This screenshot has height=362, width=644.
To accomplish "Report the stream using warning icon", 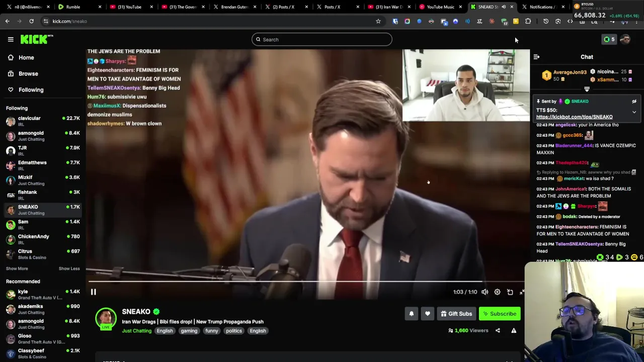I will pyautogui.click(x=514, y=330).
